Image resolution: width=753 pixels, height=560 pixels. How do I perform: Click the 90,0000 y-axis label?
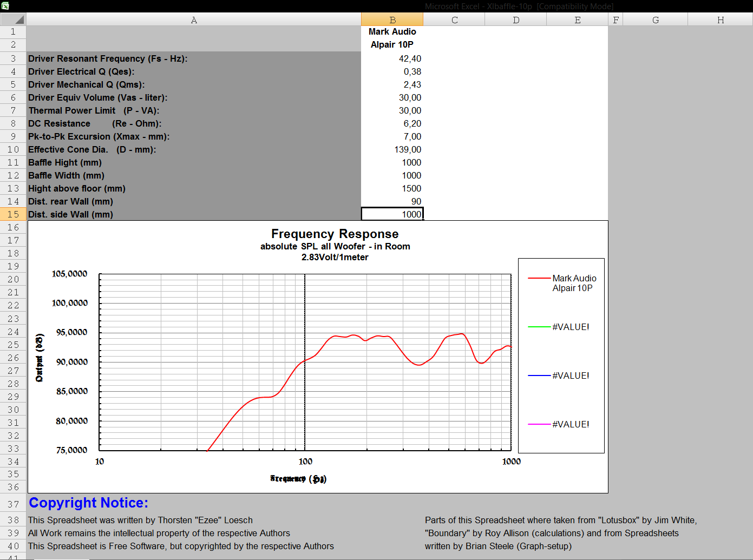pyautogui.click(x=71, y=362)
